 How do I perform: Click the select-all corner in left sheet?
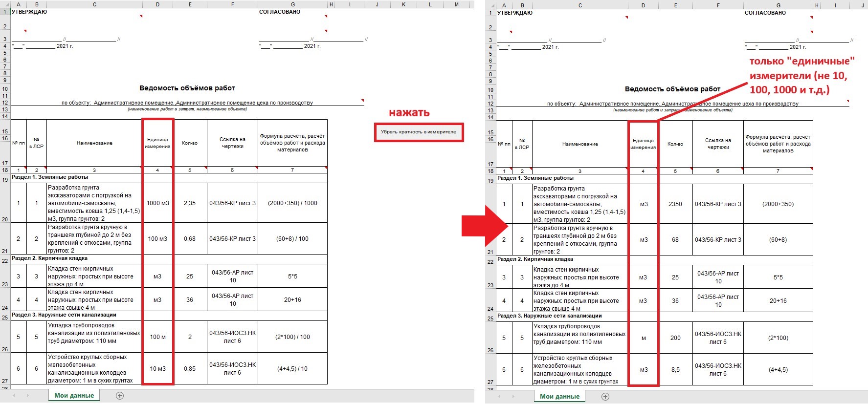[x=5, y=4]
